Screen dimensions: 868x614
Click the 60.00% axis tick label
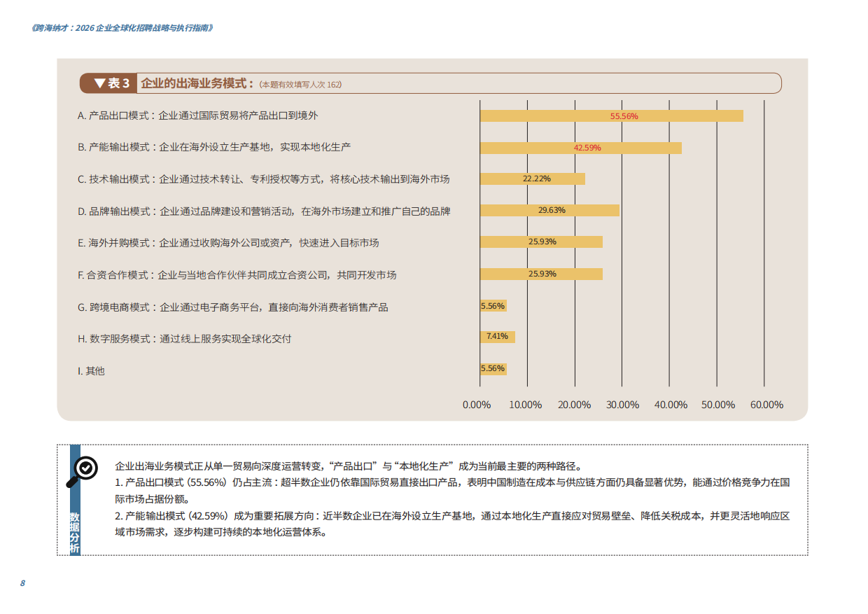(766, 405)
